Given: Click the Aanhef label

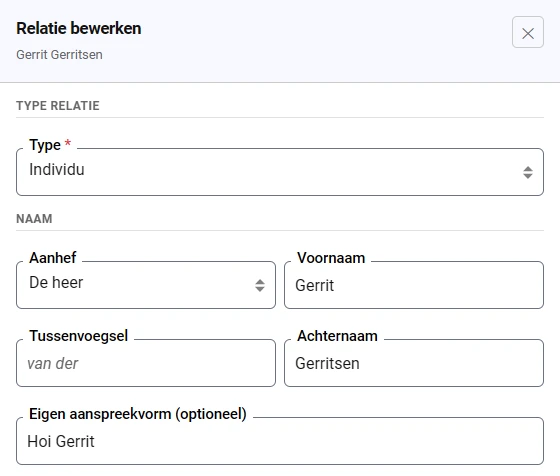Looking at the screenshot, I should tap(52, 258).
